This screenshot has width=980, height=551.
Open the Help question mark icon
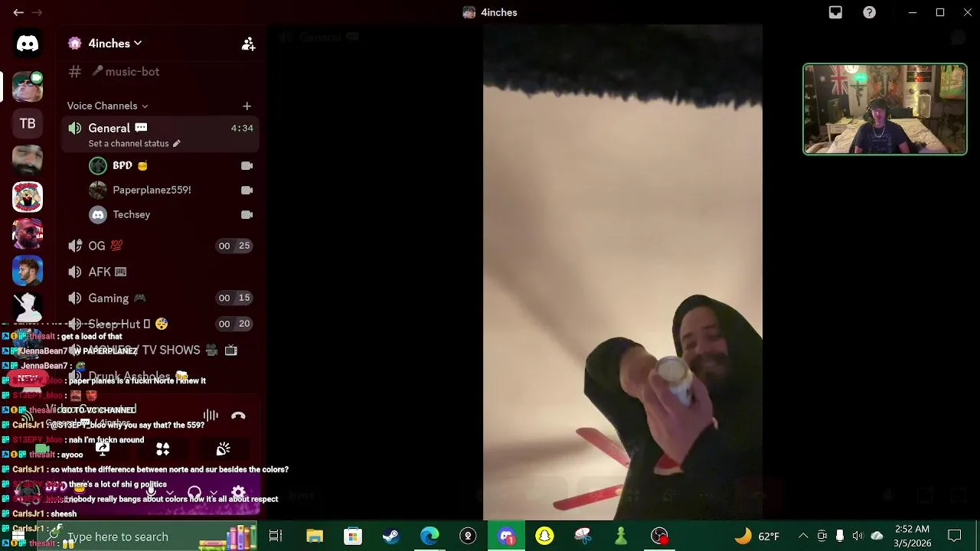(x=870, y=12)
